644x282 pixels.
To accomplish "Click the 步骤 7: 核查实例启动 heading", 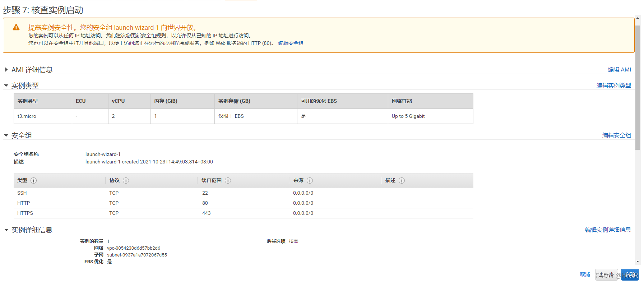I will click(x=43, y=10).
